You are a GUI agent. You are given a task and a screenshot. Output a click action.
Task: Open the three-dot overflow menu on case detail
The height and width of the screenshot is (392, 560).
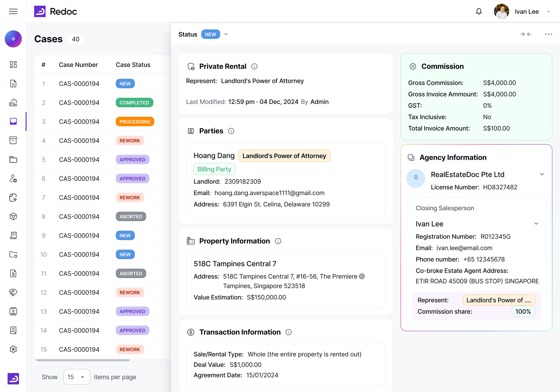(x=548, y=34)
